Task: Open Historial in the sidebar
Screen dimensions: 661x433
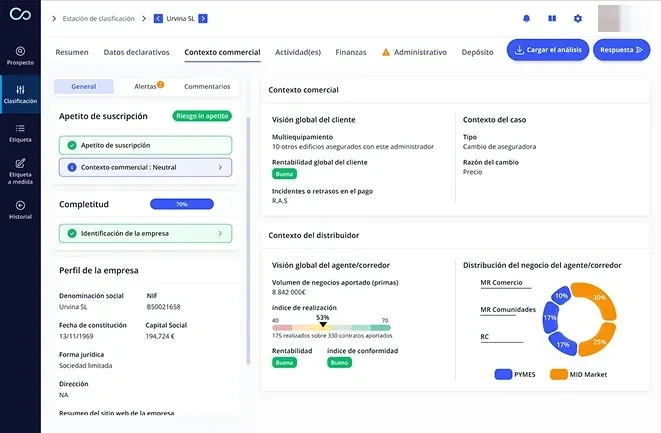Action: (x=20, y=210)
